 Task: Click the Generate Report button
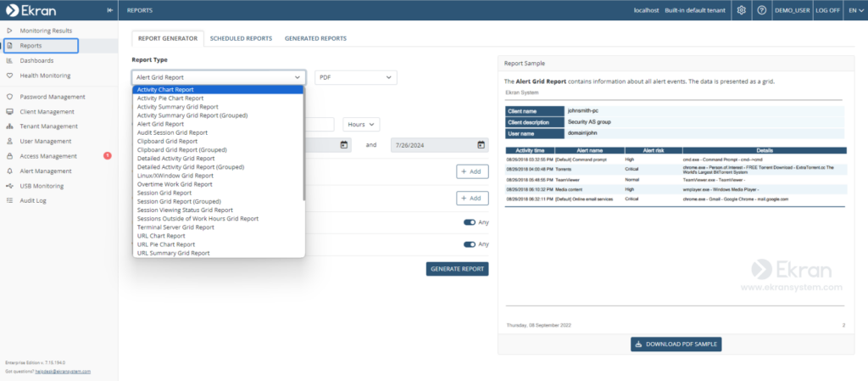click(457, 269)
